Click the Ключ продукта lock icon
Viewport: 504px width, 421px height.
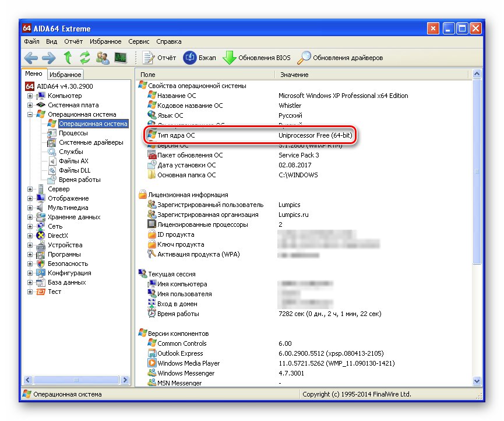[x=151, y=244]
